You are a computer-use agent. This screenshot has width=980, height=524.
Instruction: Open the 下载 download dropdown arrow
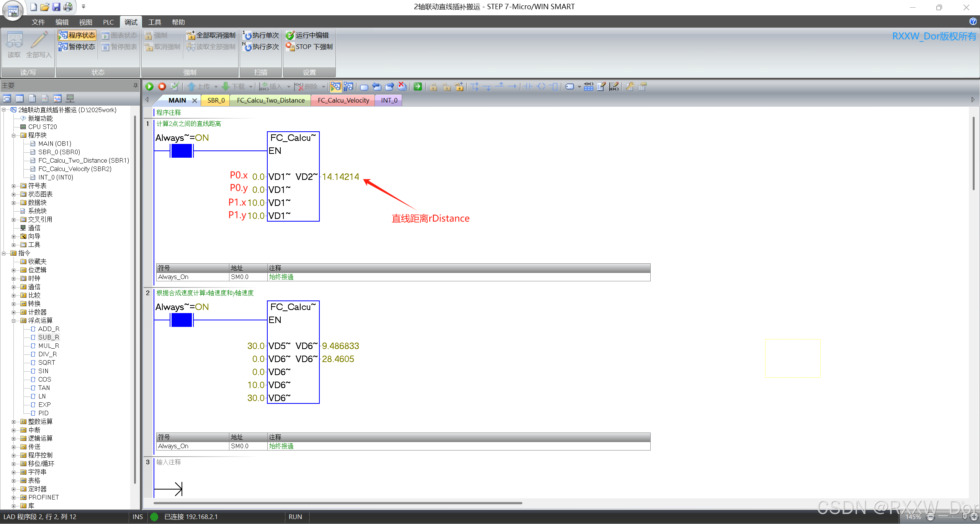click(251, 87)
